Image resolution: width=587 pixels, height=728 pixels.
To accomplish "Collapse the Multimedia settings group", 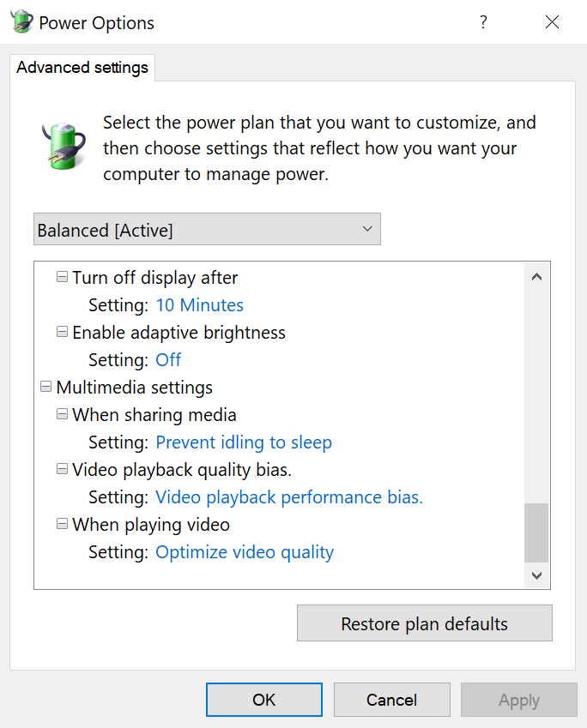I will [45, 387].
